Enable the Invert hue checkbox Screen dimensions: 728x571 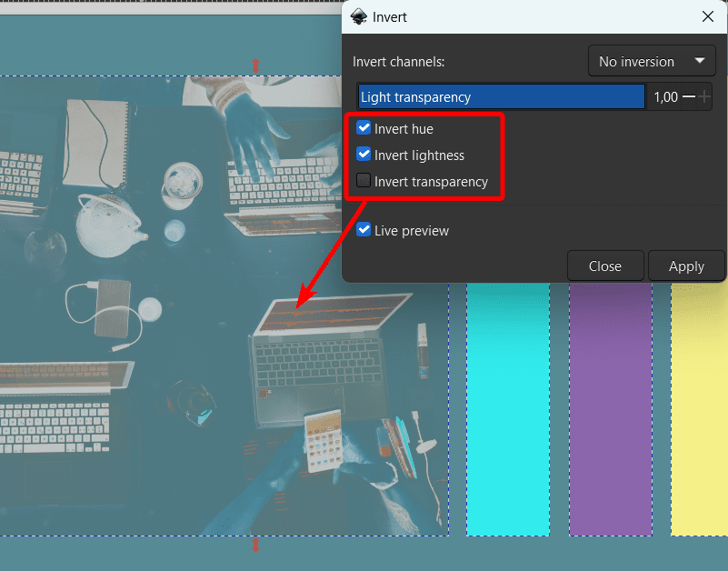pyautogui.click(x=364, y=128)
